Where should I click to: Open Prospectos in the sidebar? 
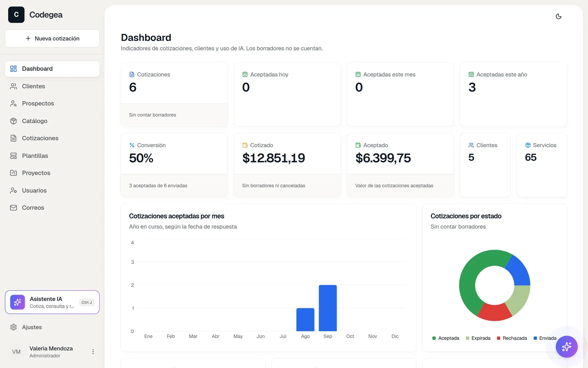click(x=52, y=103)
